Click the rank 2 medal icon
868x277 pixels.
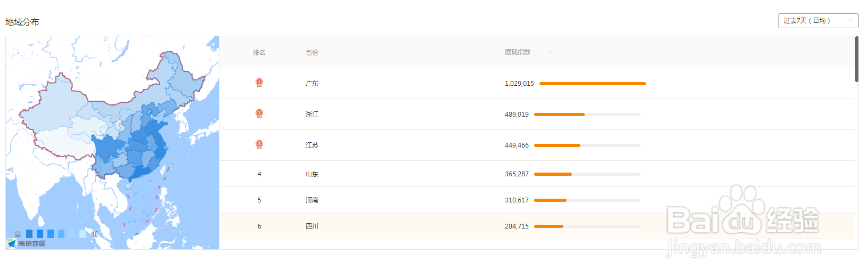[259, 113]
